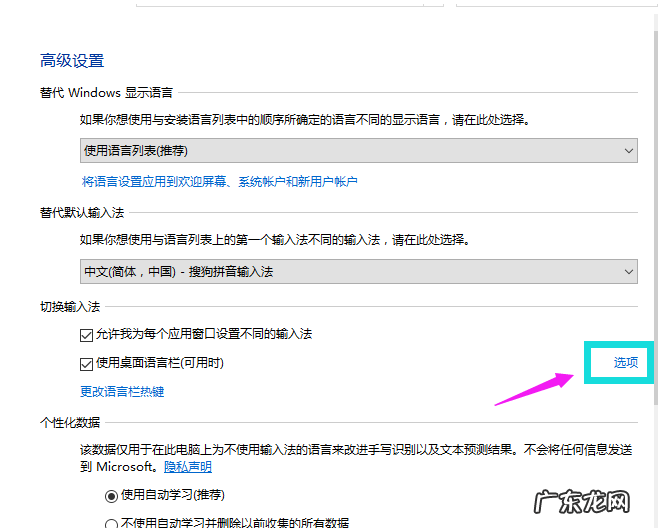This screenshot has height=531, width=668.
Task: Select radio 不使用自动学习并删除以前收集的所有数据
Action: tap(111, 524)
